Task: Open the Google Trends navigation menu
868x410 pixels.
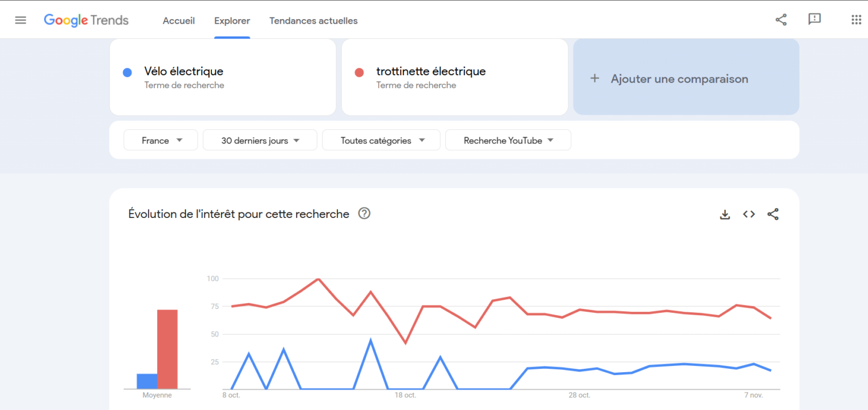Action: (x=20, y=19)
